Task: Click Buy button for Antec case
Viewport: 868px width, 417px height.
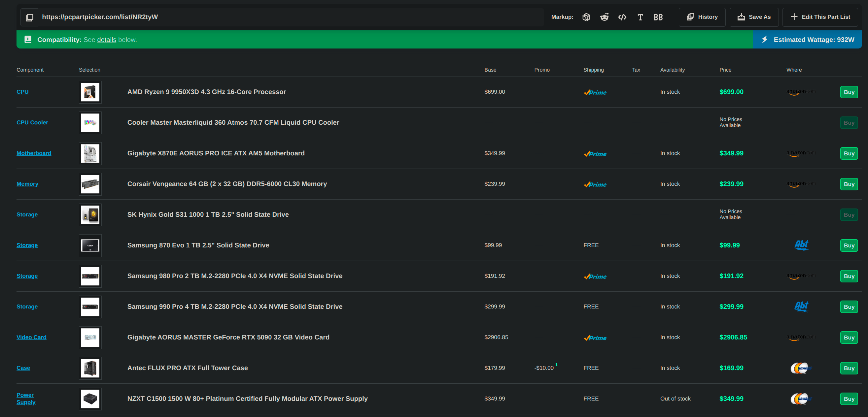Action: [849, 368]
